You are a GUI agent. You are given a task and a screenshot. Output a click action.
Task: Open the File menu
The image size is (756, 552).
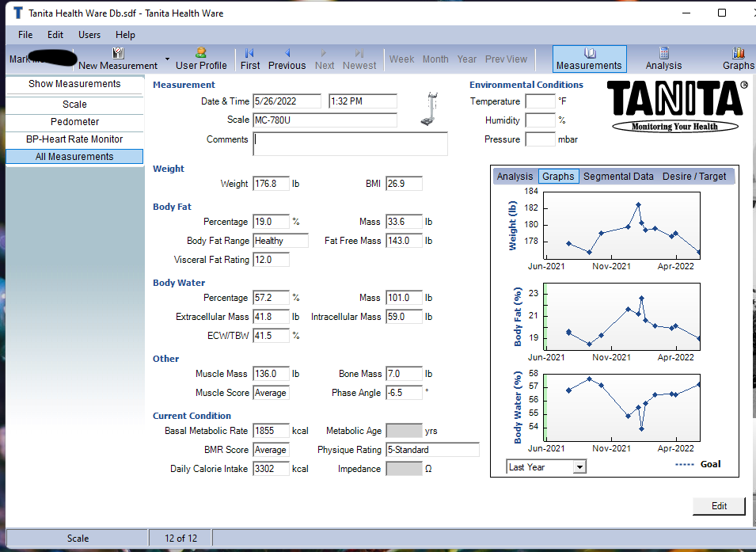click(x=25, y=35)
